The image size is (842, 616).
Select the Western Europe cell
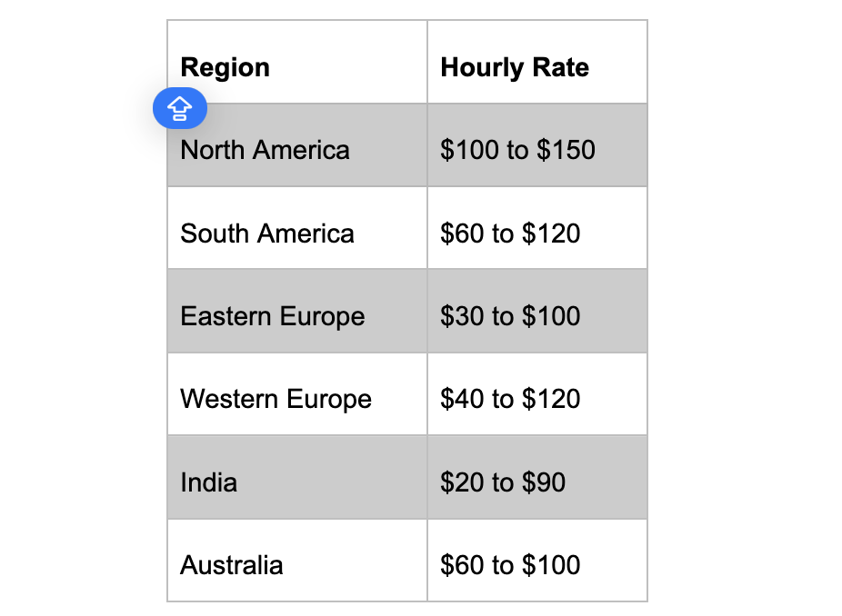[x=297, y=393]
